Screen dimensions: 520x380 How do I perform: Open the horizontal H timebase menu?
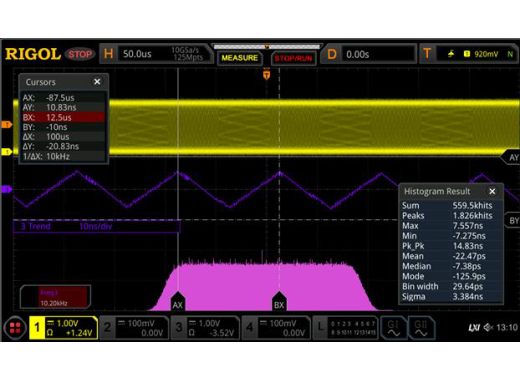(108, 54)
